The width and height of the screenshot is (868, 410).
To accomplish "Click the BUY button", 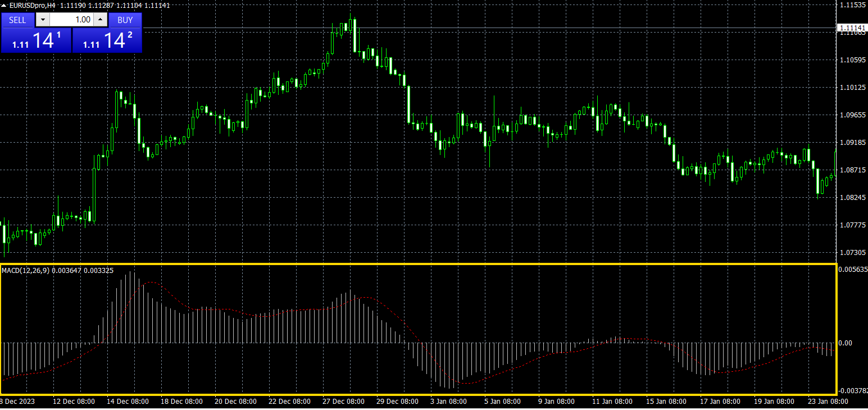I will coord(125,20).
